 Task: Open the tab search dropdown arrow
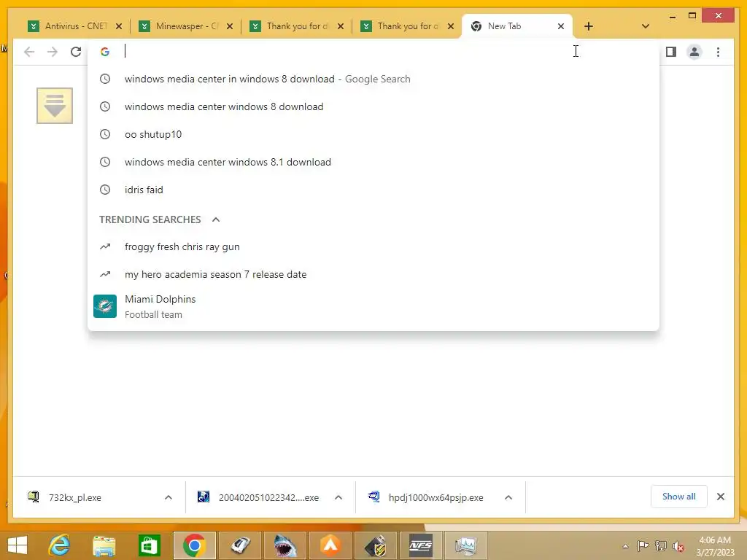(x=645, y=26)
